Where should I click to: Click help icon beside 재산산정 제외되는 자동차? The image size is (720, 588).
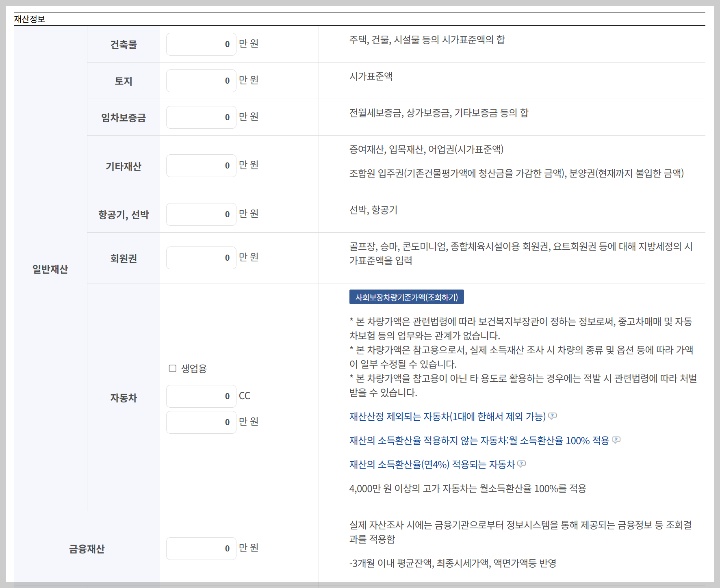click(553, 416)
